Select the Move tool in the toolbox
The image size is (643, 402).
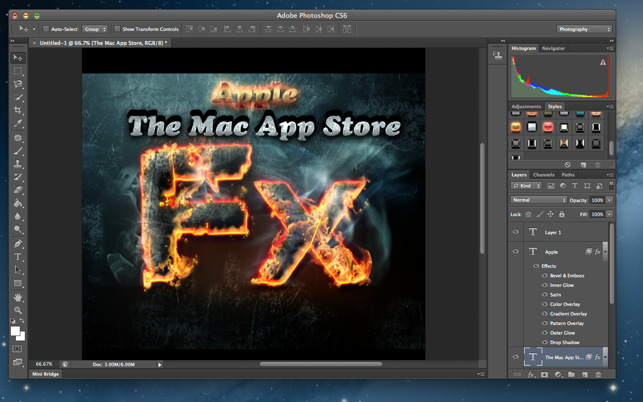coord(18,58)
